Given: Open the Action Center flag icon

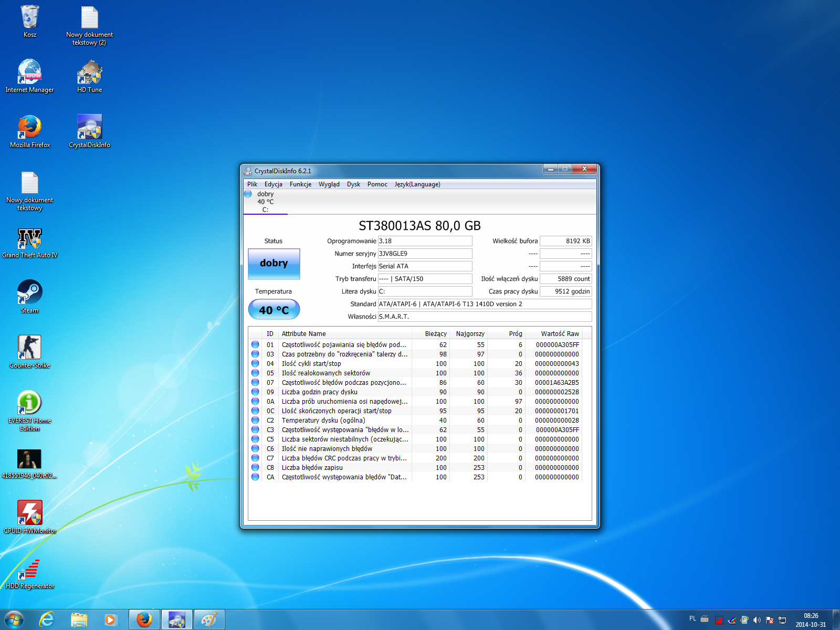Looking at the screenshot, I should (770, 620).
